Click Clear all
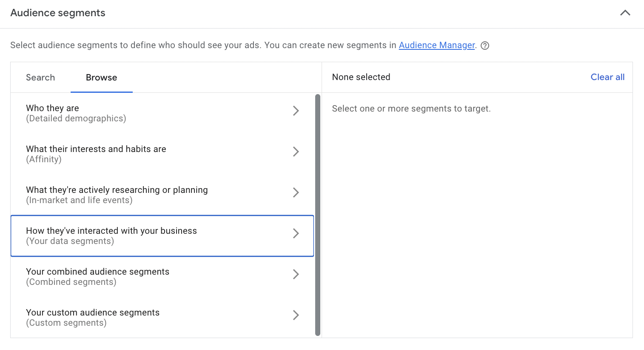The height and width of the screenshot is (350, 644). (607, 77)
